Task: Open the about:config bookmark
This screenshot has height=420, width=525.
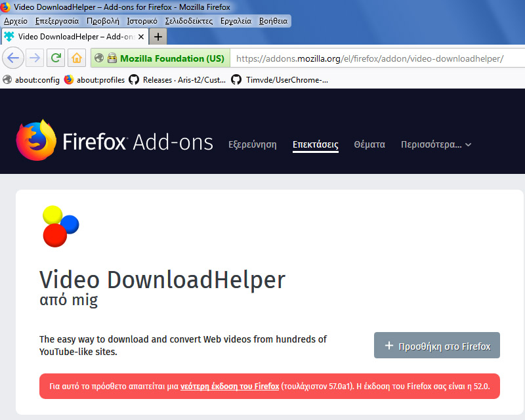Action: pyautogui.click(x=31, y=79)
